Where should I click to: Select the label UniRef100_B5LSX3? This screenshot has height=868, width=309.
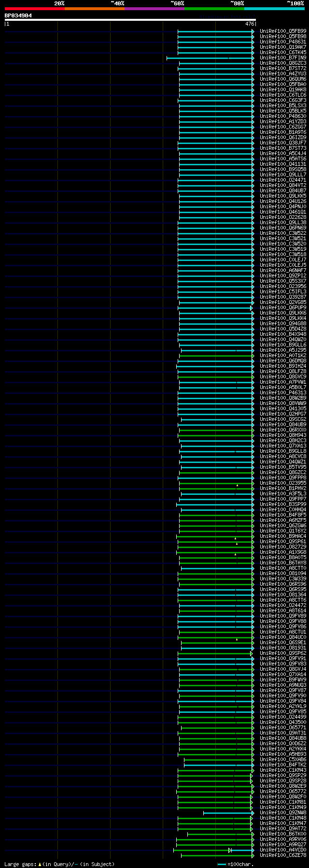(x=283, y=105)
